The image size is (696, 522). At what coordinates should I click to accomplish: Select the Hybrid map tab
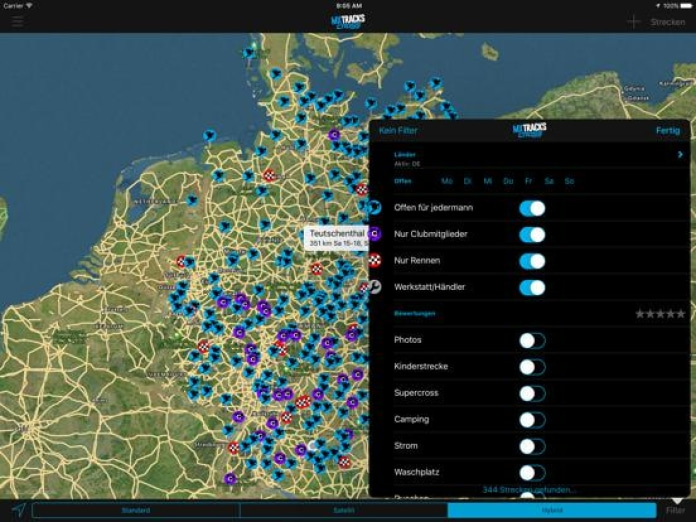point(552,510)
